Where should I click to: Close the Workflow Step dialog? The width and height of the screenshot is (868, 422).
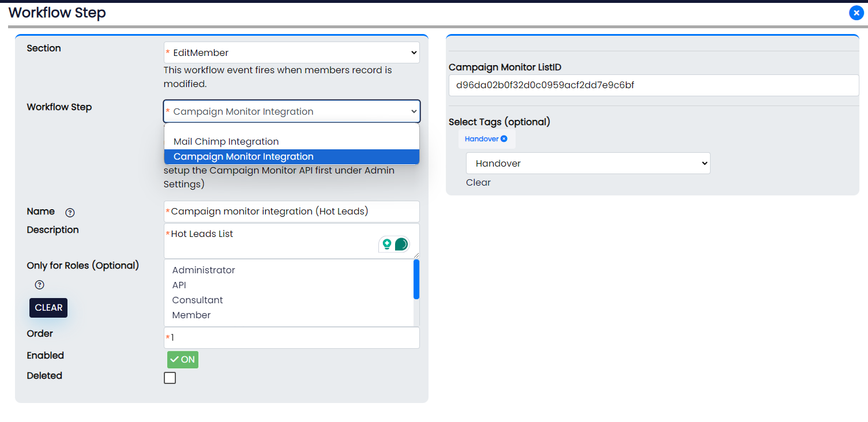(x=856, y=13)
